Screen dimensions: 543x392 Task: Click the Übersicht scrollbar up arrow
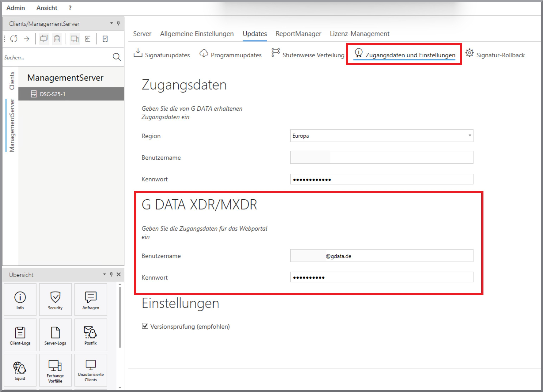tap(120, 284)
